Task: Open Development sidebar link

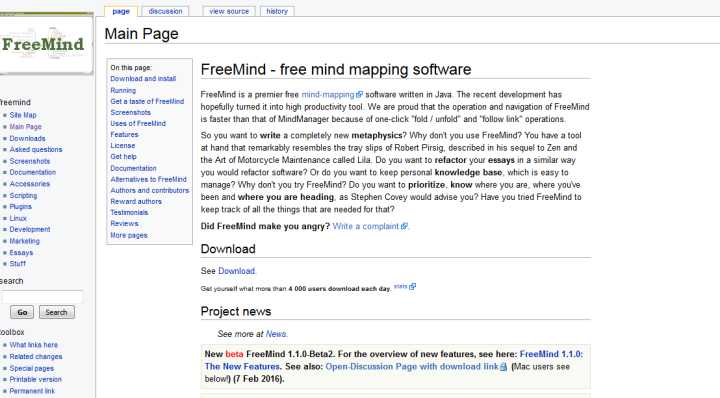Action: (30, 230)
